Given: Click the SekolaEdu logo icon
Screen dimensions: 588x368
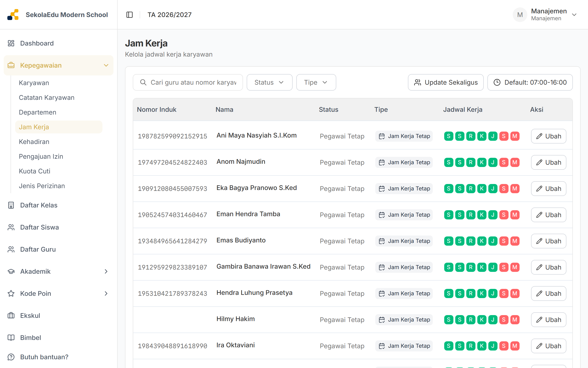Looking at the screenshot, I should (x=13, y=14).
